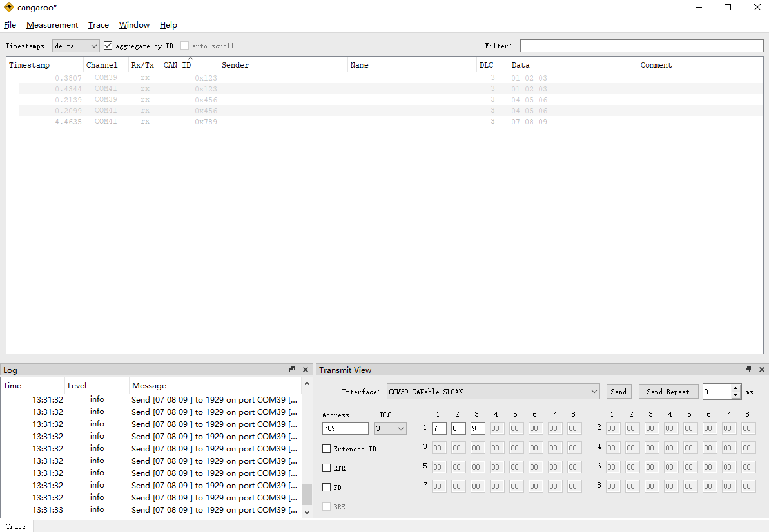Click the Sender column header
Viewport: 769px width, 532px height.
pyautogui.click(x=283, y=64)
